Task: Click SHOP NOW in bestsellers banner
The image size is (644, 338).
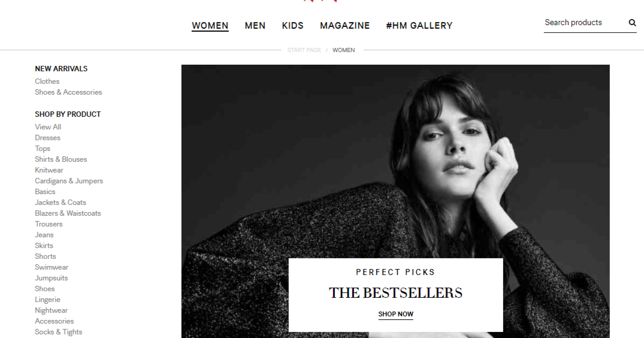Action: pos(395,314)
